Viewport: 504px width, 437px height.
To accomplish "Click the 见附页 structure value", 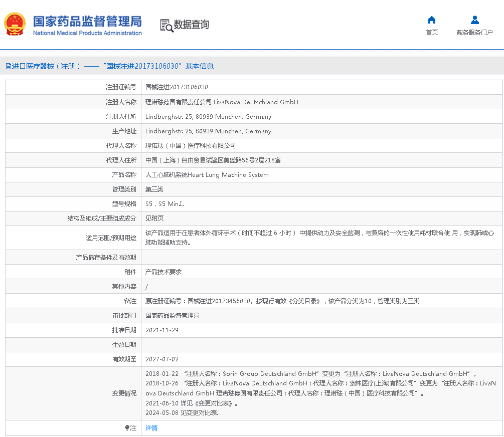I will click(x=154, y=218).
